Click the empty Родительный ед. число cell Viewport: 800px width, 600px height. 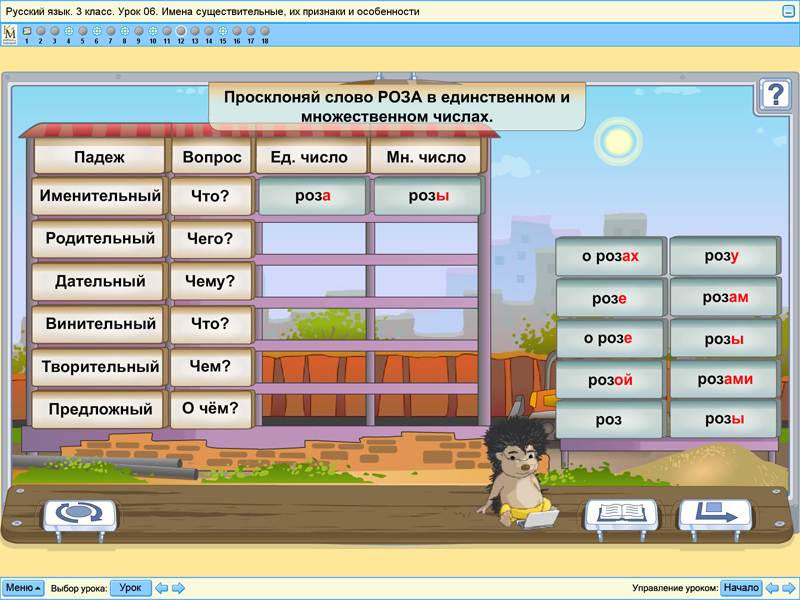click(x=314, y=239)
